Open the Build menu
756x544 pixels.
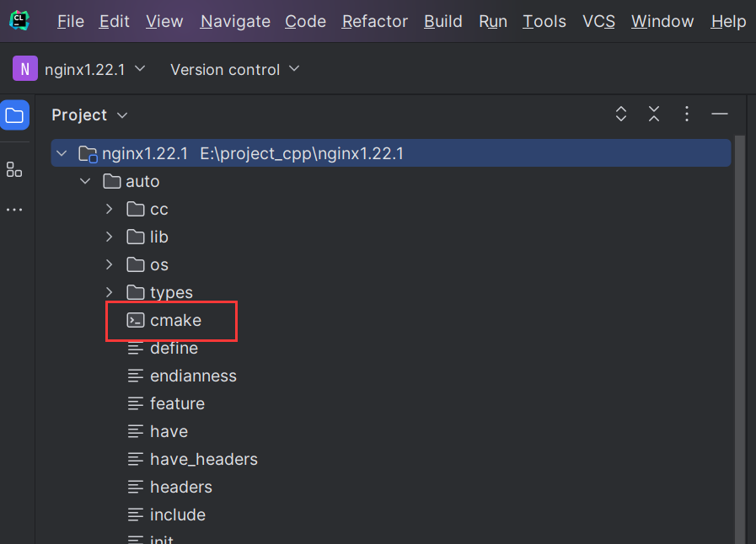tap(443, 21)
